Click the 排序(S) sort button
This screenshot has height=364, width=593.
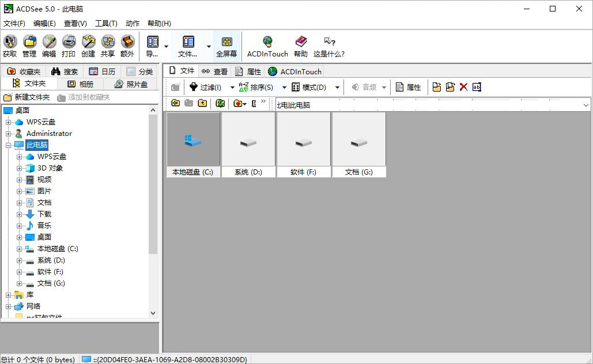coord(256,88)
